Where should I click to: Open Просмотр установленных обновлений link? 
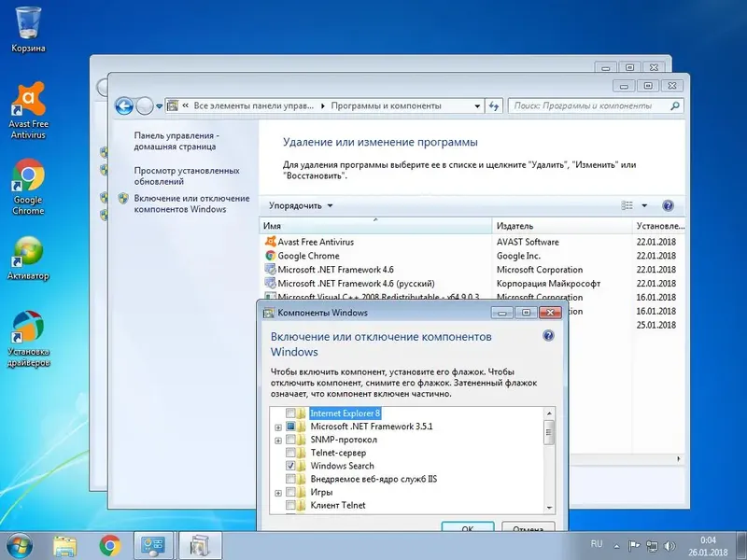[x=186, y=175]
